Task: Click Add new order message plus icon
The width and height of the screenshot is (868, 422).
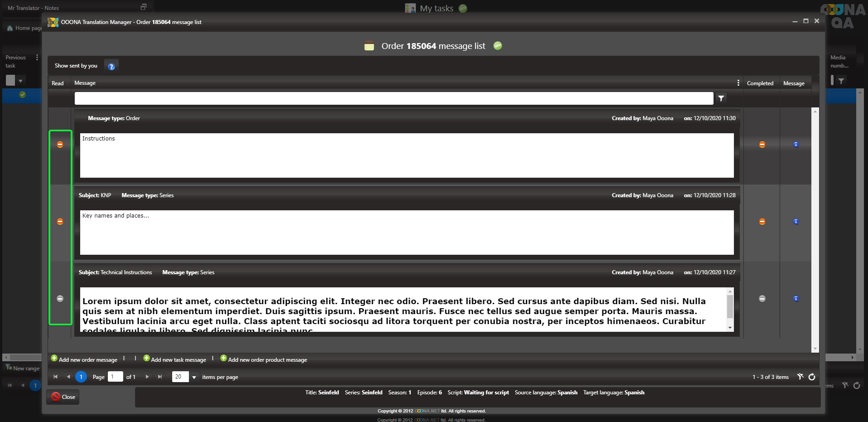Action: coord(54,359)
